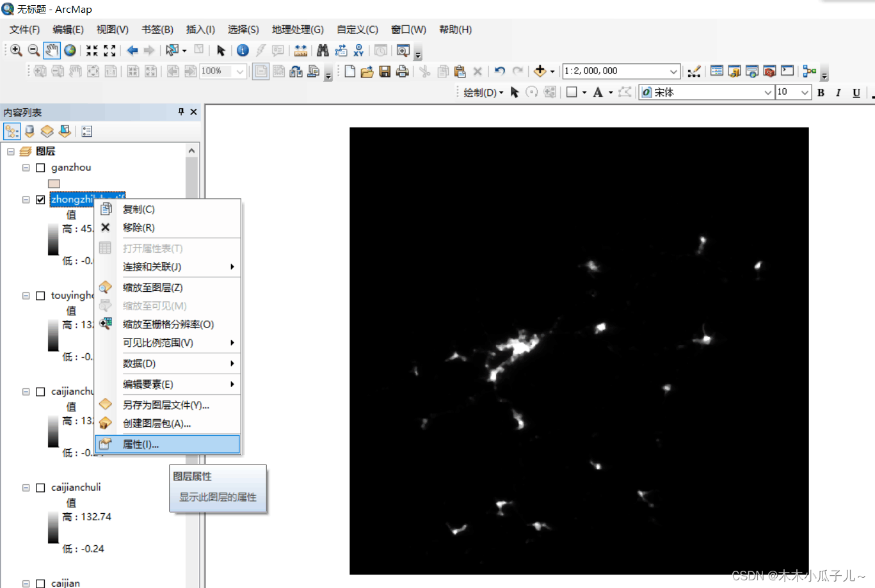Open the map scale dropdown
The width and height of the screenshot is (875, 588).
tap(673, 71)
